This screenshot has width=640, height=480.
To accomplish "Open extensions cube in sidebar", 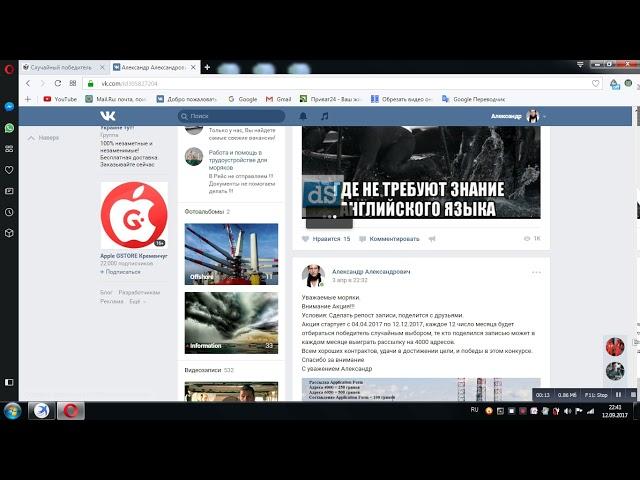I will point(9,233).
